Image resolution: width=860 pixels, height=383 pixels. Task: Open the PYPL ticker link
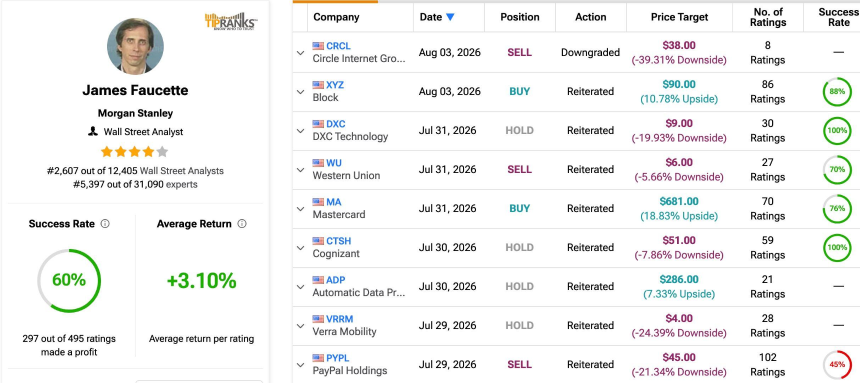[337, 358]
